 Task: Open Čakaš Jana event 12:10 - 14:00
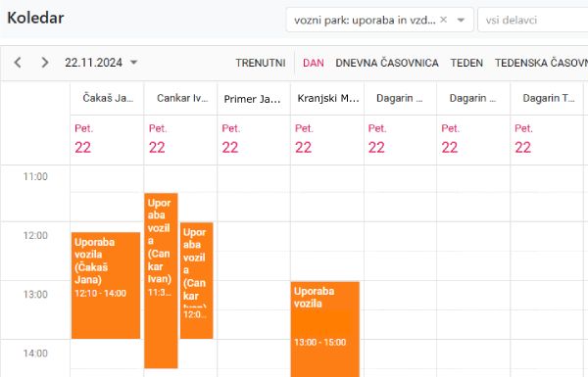click(106, 285)
